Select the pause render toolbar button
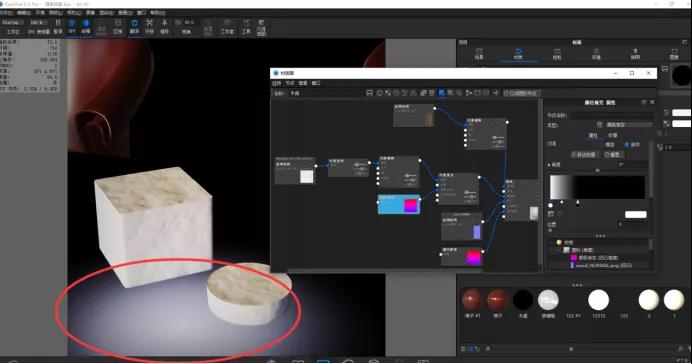692x364 pixels. 58,26
